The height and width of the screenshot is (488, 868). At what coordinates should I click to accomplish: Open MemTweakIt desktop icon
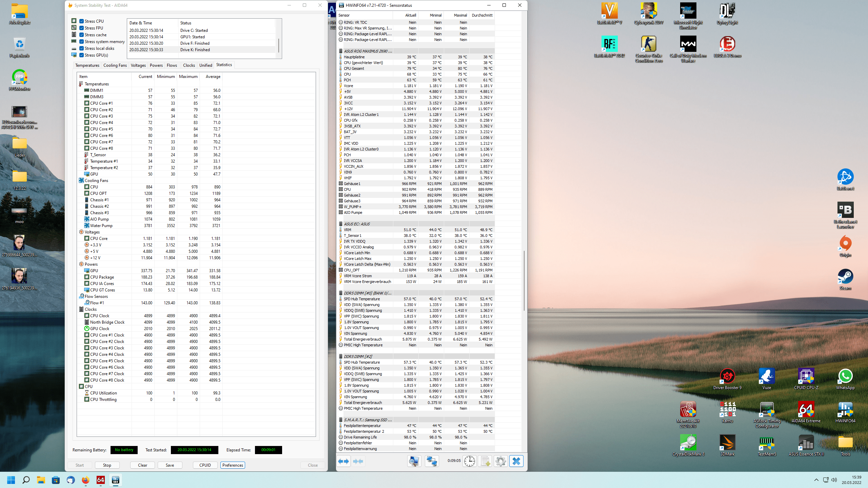click(x=688, y=414)
